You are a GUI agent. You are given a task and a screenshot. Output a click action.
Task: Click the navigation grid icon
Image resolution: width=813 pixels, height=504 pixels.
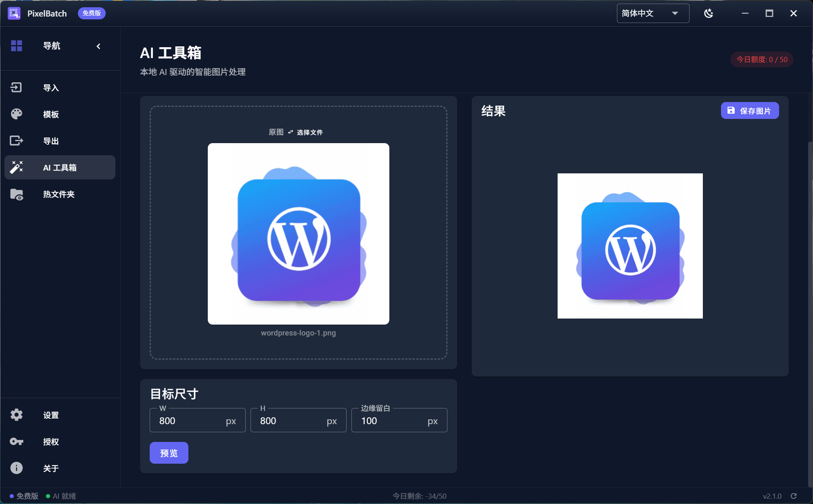(x=17, y=46)
